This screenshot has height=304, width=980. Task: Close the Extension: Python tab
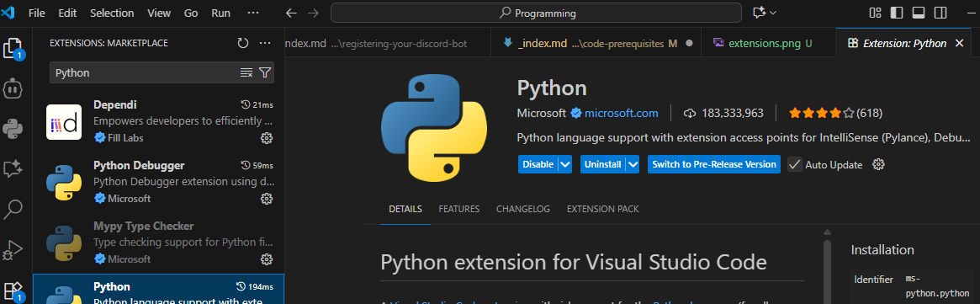click(959, 43)
